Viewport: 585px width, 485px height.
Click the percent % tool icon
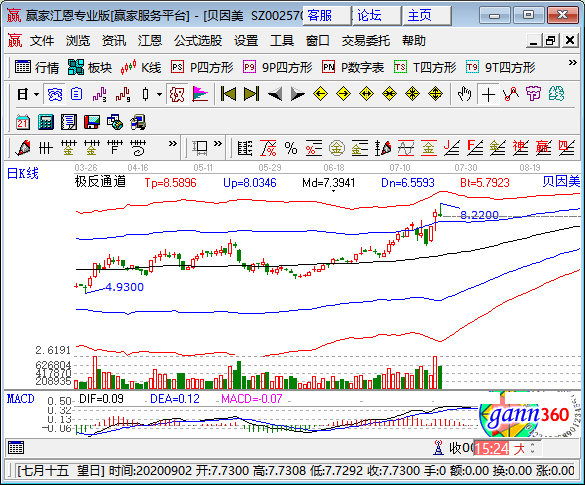(x=291, y=148)
